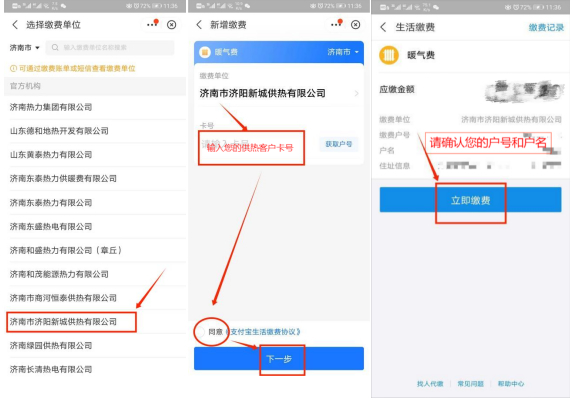573x407 pixels.
Task: Open 济南市济阳新城供热有限公司 payment unit chevron
Action: click(x=356, y=94)
